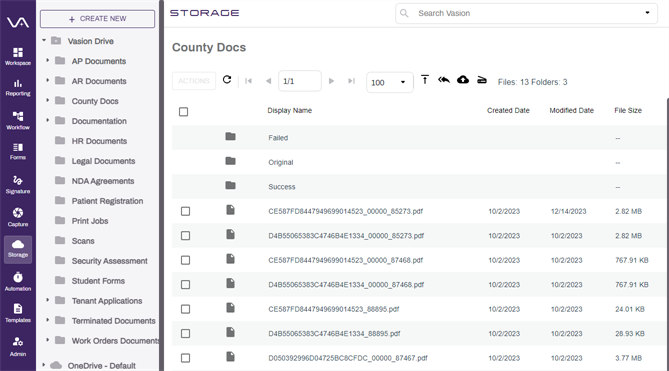Viewport: 669px width, 371px height.
Task: Jump to the last page of results
Action: [351, 81]
